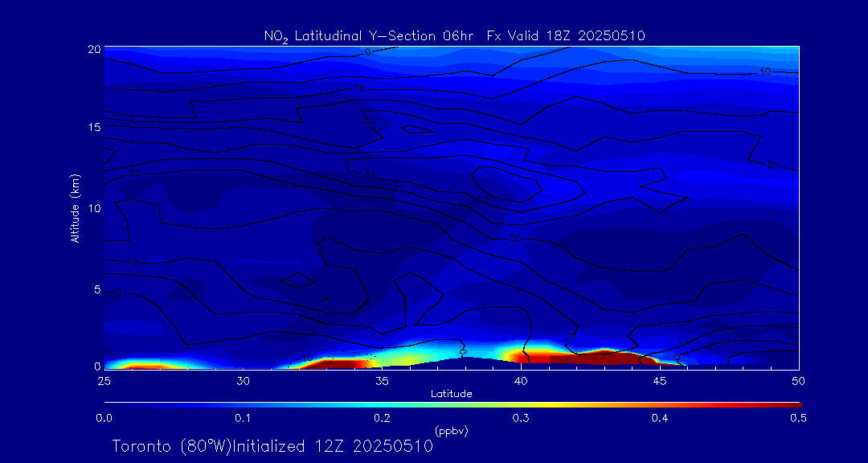This screenshot has width=868, height=463.
Task: Select the colorbar label 0.0
Action: (x=104, y=418)
